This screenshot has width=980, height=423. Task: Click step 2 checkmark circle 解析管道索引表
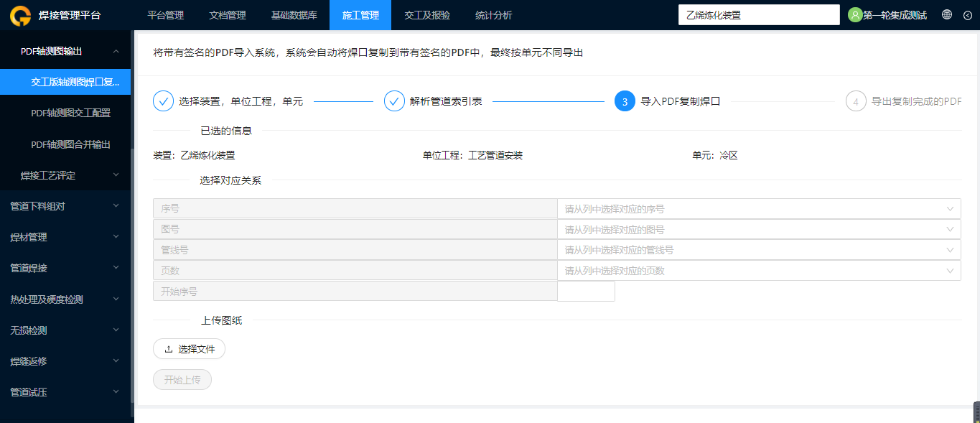pyautogui.click(x=394, y=101)
